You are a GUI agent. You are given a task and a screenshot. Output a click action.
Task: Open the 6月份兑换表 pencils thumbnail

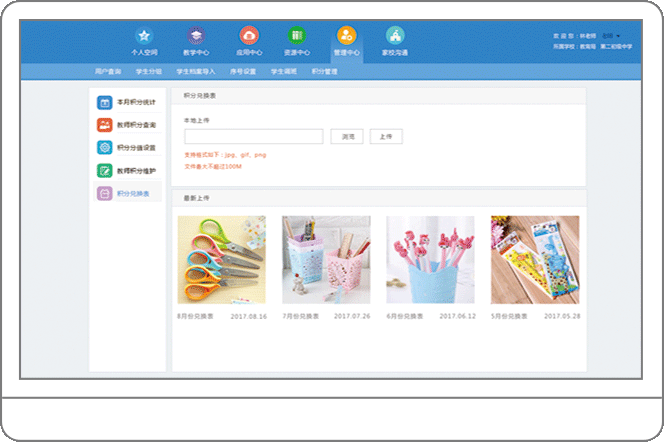pos(430,260)
